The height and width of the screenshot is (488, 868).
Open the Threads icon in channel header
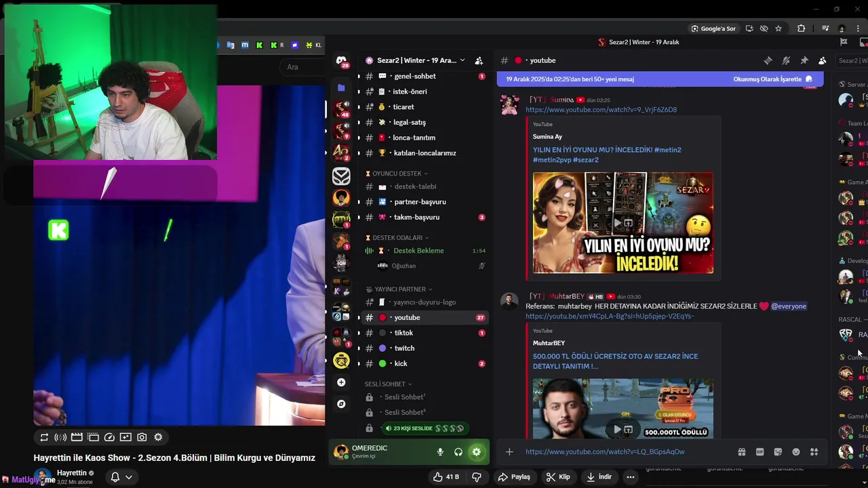click(x=768, y=60)
